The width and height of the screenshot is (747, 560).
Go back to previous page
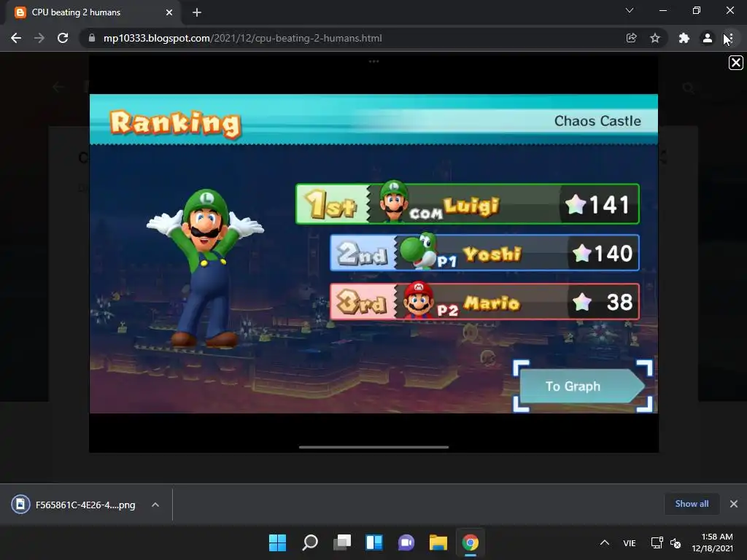tap(16, 38)
